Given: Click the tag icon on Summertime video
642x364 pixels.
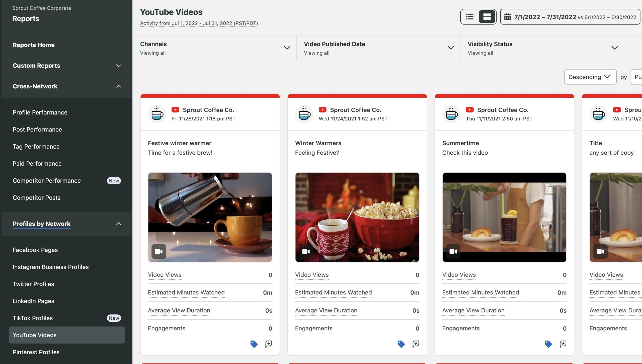Looking at the screenshot, I should pyautogui.click(x=548, y=343).
